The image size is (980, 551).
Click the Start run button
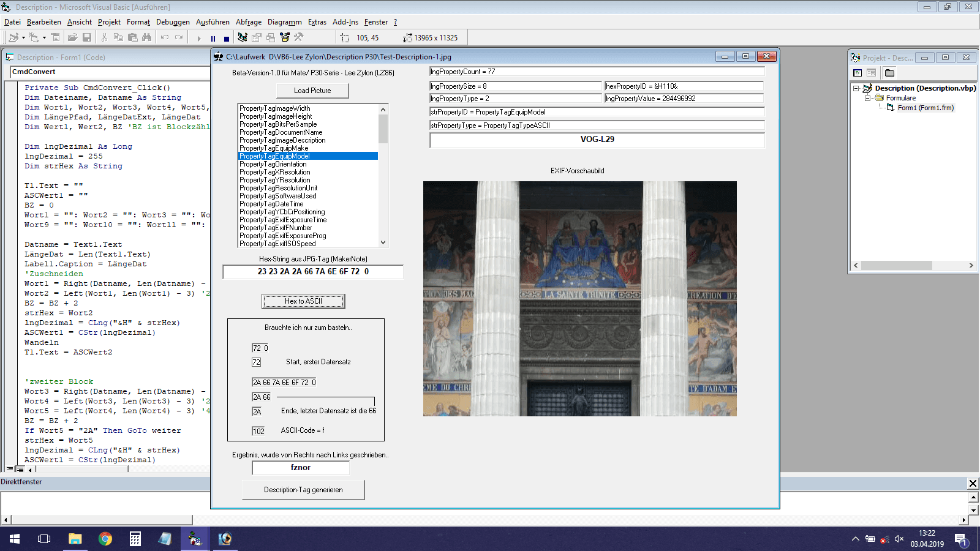pyautogui.click(x=198, y=38)
